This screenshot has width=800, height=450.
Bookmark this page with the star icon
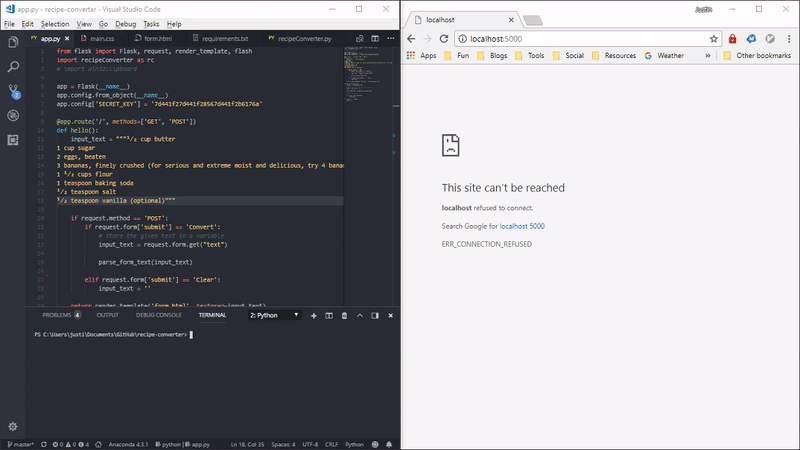[x=714, y=38]
